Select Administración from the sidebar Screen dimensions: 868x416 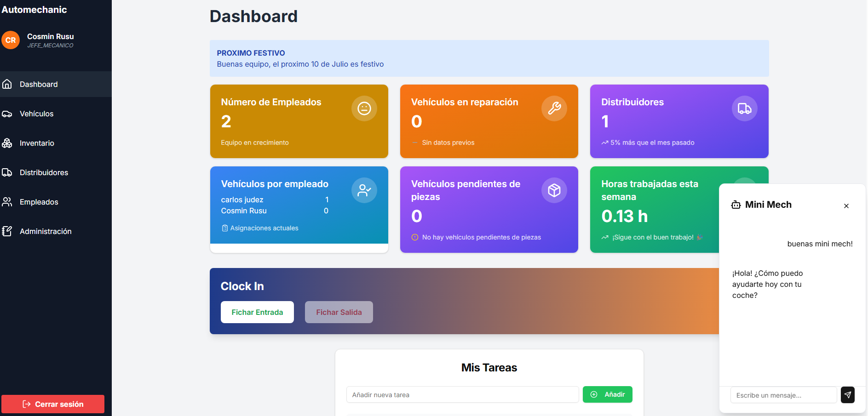[x=46, y=232]
